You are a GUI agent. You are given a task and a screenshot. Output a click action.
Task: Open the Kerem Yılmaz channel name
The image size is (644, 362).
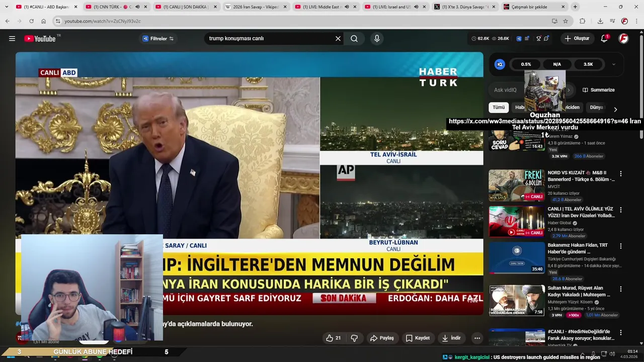pos(560,136)
